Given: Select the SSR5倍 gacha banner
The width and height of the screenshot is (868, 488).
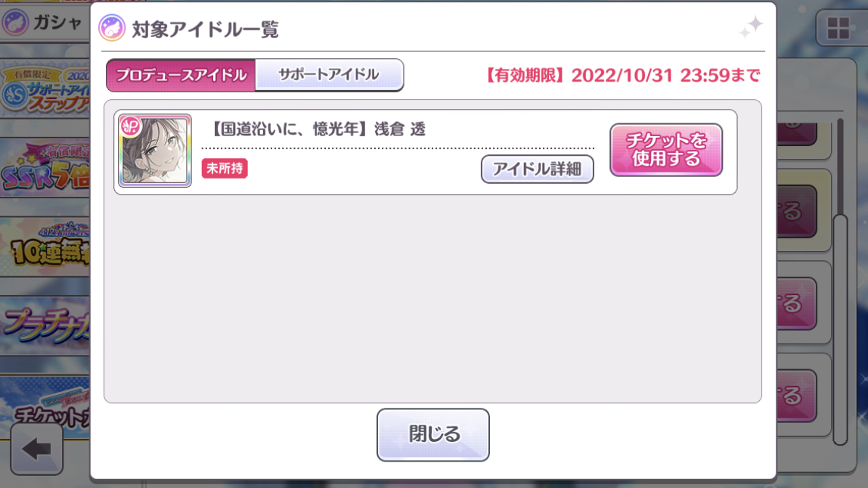Looking at the screenshot, I should 45,169.
